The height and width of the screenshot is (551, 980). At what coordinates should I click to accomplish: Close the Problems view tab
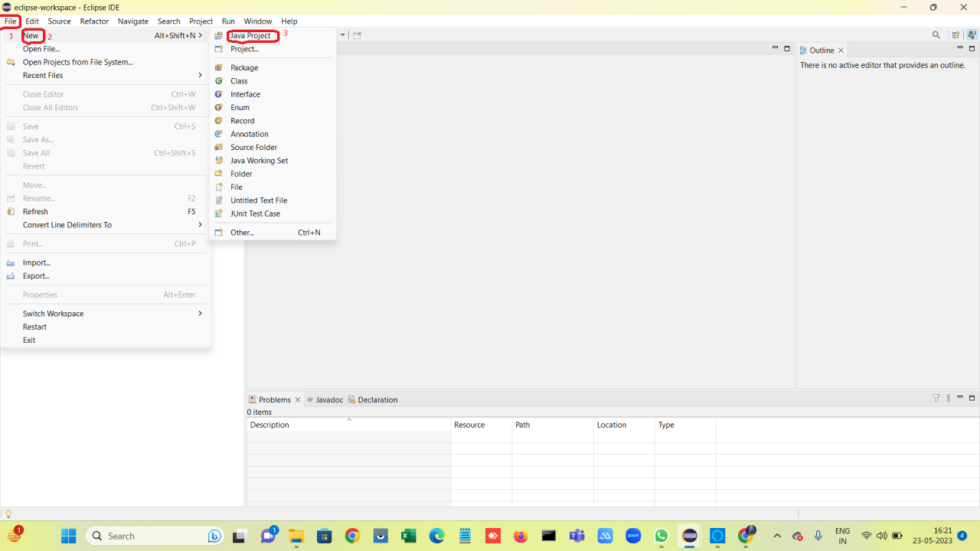[298, 399]
